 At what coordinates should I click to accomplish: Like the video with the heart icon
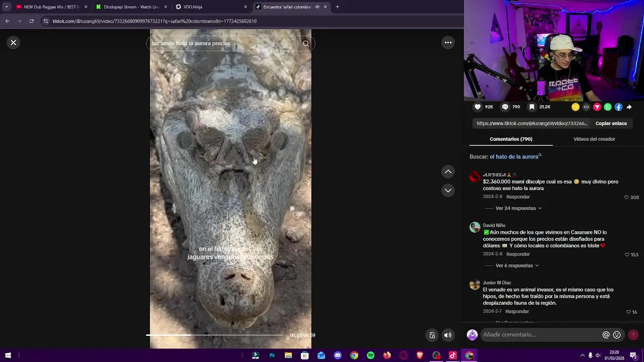[477, 107]
